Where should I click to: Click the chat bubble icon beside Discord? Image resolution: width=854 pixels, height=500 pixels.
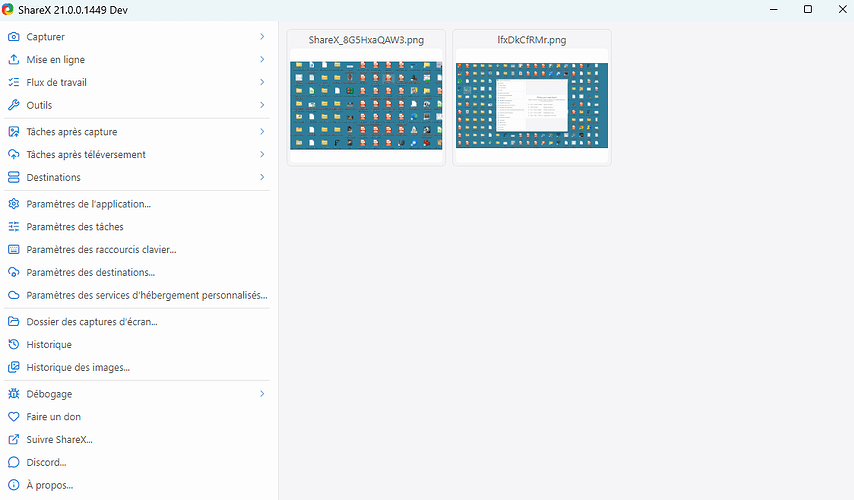click(14, 463)
